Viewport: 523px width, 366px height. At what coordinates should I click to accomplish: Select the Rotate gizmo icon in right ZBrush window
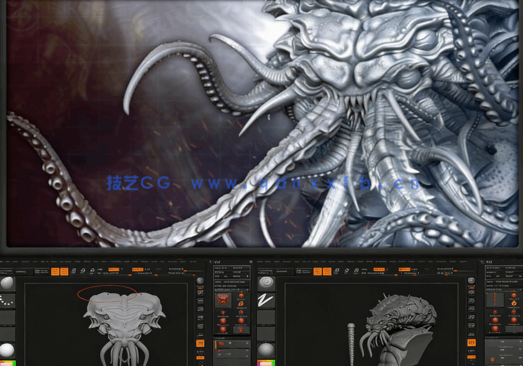pyautogui.click(x=356, y=271)
